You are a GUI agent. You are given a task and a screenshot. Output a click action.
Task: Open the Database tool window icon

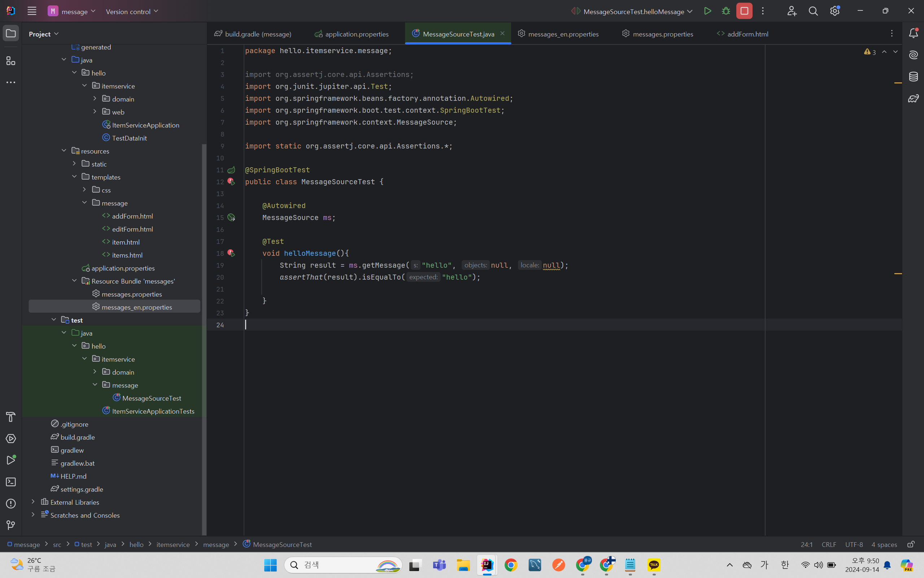pyautogui.click(x=913, y=77)
